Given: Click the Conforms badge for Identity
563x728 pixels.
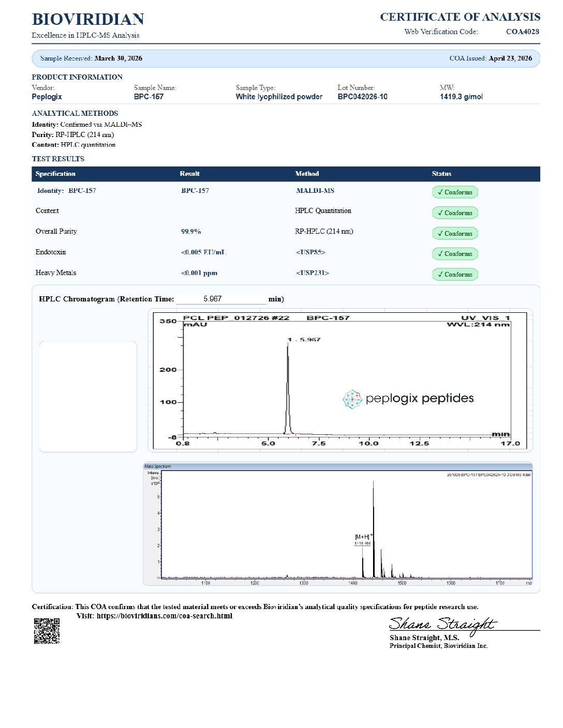Looking at the screenshot, I should pos(455,192).
